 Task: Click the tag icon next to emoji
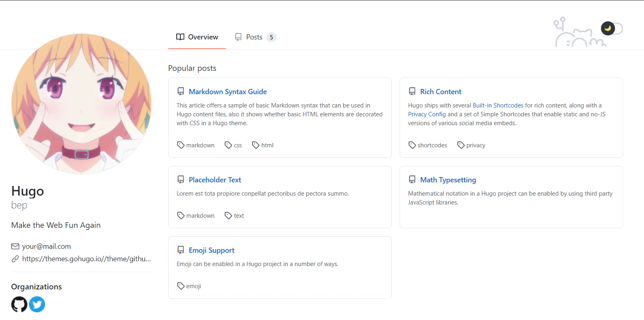click(x=181, y=286)
